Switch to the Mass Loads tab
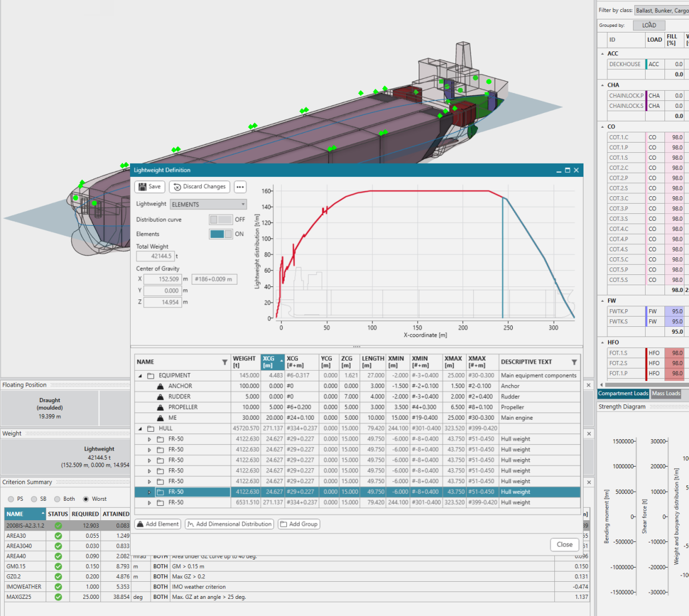 (x=667, y=394)
